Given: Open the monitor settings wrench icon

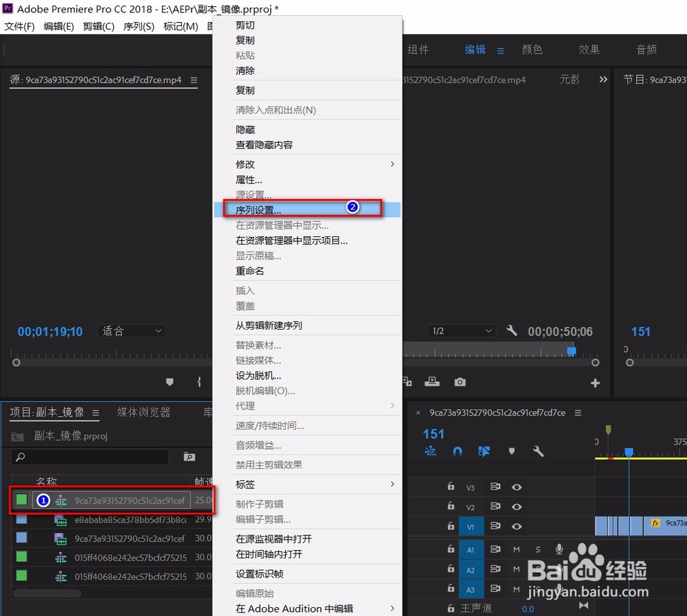Looking at the screenshot, I should click(511, 330).
